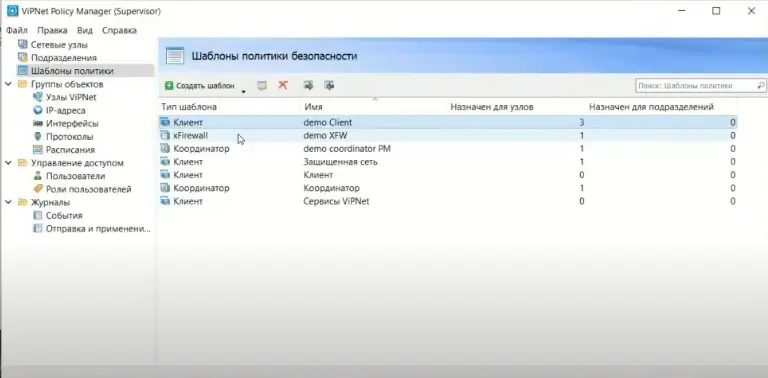
Task: Click the Роли пользователей tag icon
Action: (x=37, y=189)
